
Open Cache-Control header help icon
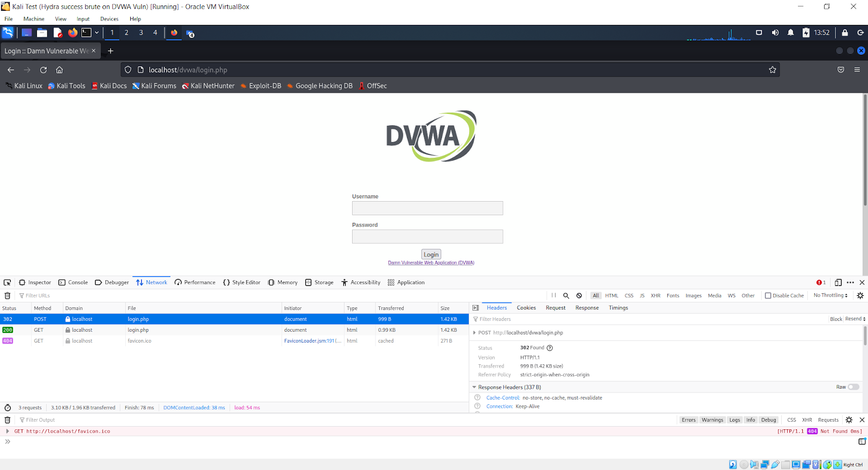coord(477,397)
